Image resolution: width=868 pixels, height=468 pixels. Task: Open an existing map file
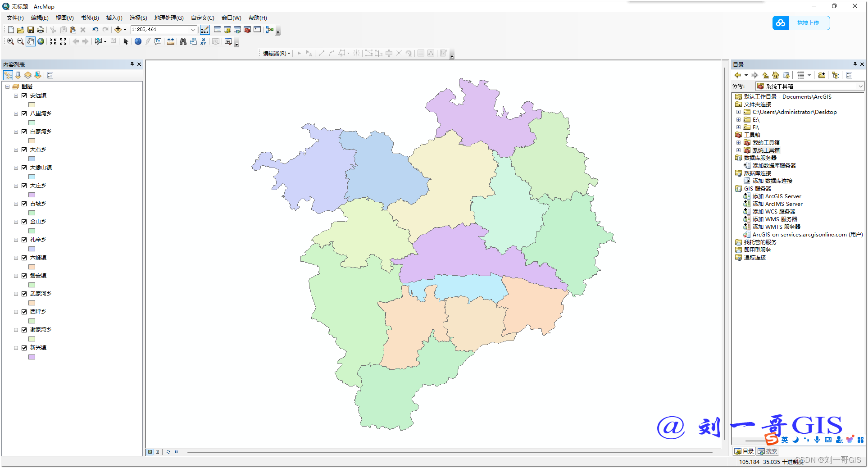21,30
